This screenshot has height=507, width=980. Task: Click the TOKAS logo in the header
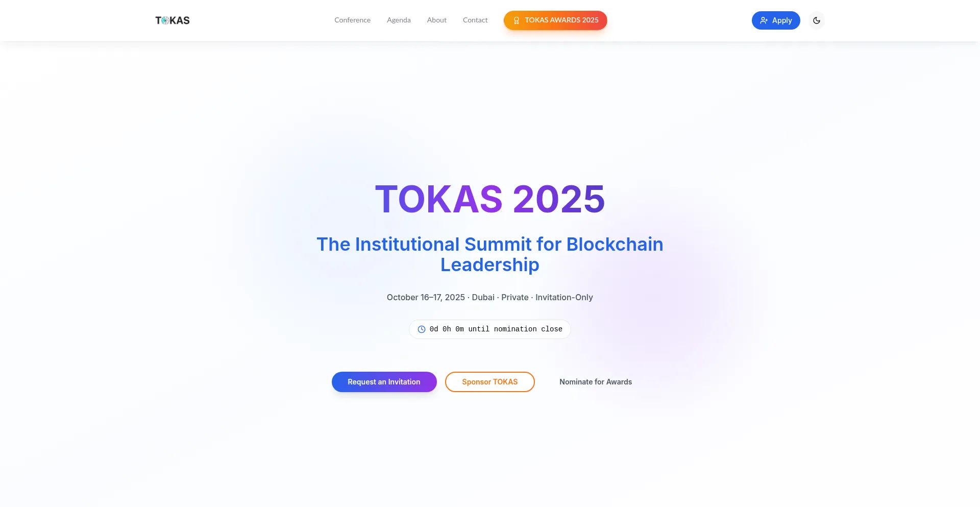tap(173, 20)
